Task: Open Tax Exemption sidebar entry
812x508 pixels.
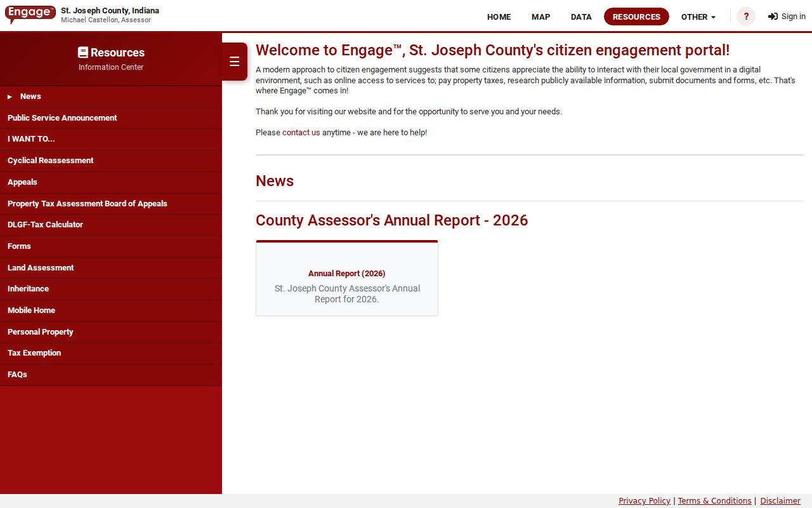Action: coord(111,353)
